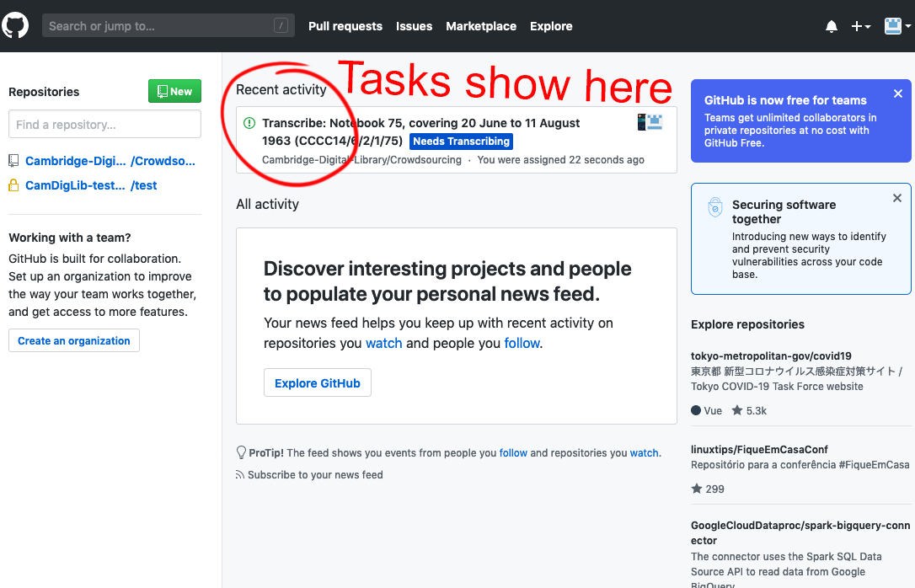The height and width of the screenshot is (588, 915).
Task: Click the slash shortcut icon in search
Action: click(x=281, y=25)
